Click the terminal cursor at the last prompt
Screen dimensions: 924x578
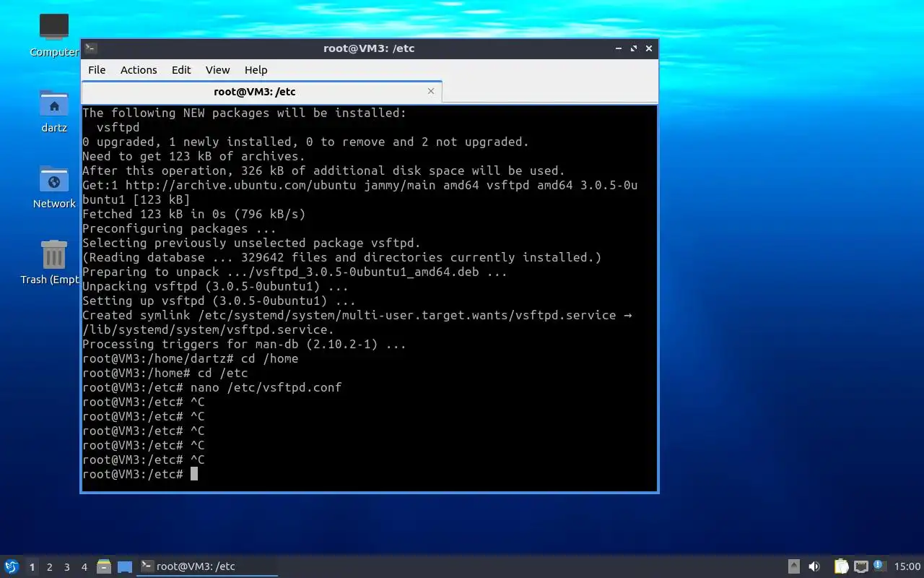point(194,474)
